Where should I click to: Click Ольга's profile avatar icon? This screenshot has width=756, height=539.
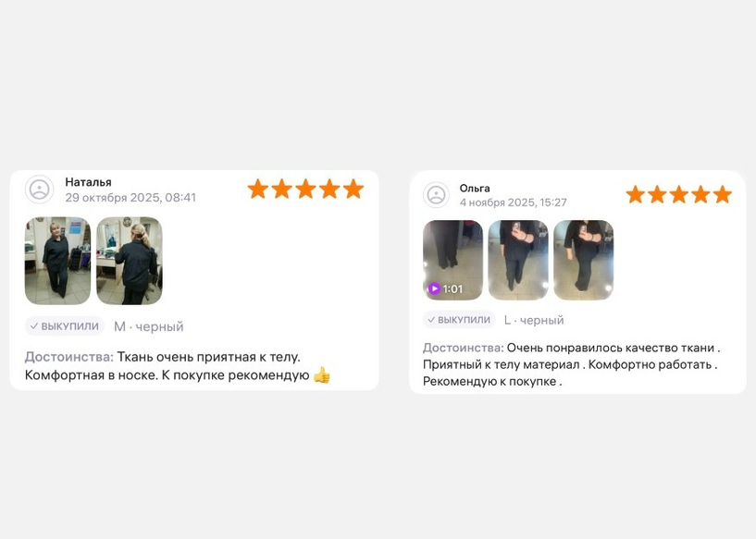(x=437, y=195)
